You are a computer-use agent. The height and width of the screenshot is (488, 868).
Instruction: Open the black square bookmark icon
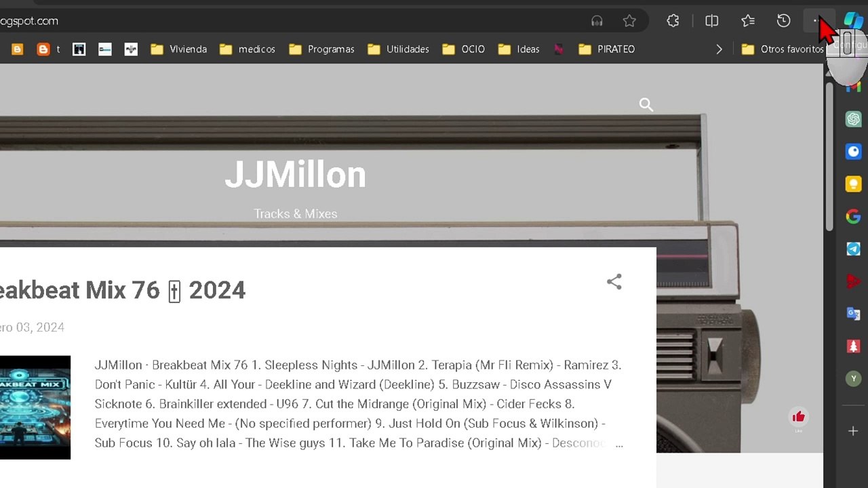(x=79, y=49)
